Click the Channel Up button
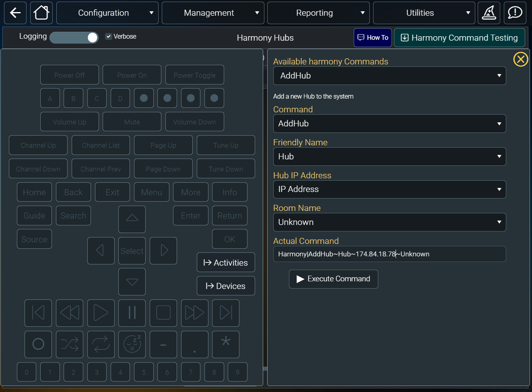The image size is (532, 392). [38, 145]
